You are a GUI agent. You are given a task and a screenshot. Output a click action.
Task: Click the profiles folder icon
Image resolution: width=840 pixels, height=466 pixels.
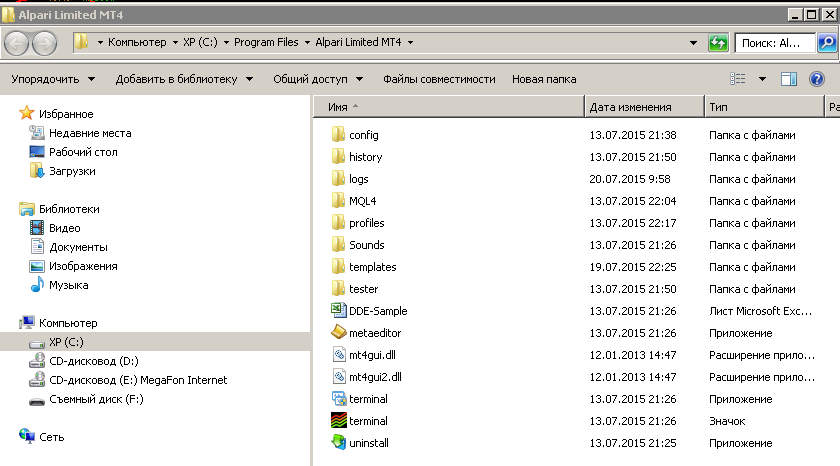pos(338,222)
